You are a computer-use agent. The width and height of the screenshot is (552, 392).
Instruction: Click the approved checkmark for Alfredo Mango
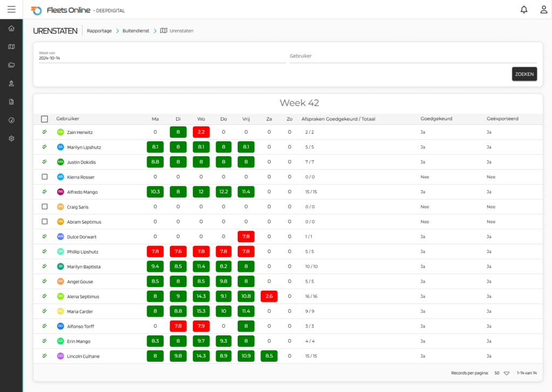pyautogui.click(x=44, y=192)
